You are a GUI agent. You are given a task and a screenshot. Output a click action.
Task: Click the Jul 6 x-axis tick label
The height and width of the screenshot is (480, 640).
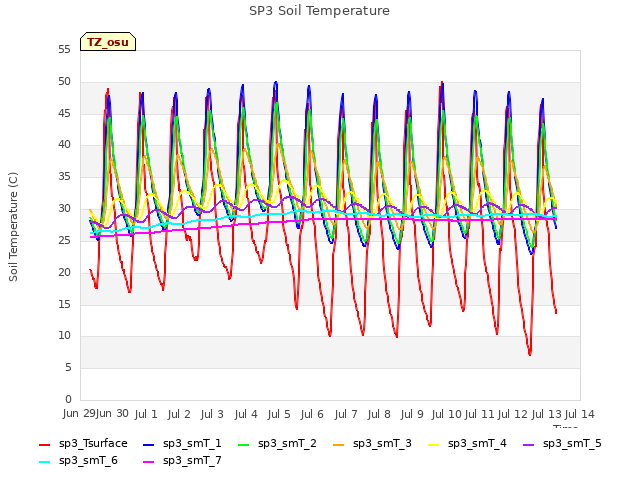[x=312, y=414]
